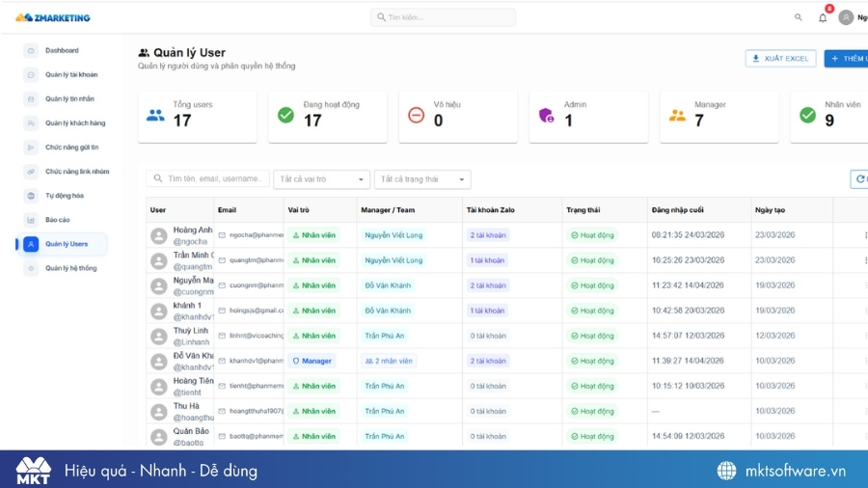Screen dimensions: 868x488
Task: Click Thu Hà's avatar icon
Action: coord(159,412)
